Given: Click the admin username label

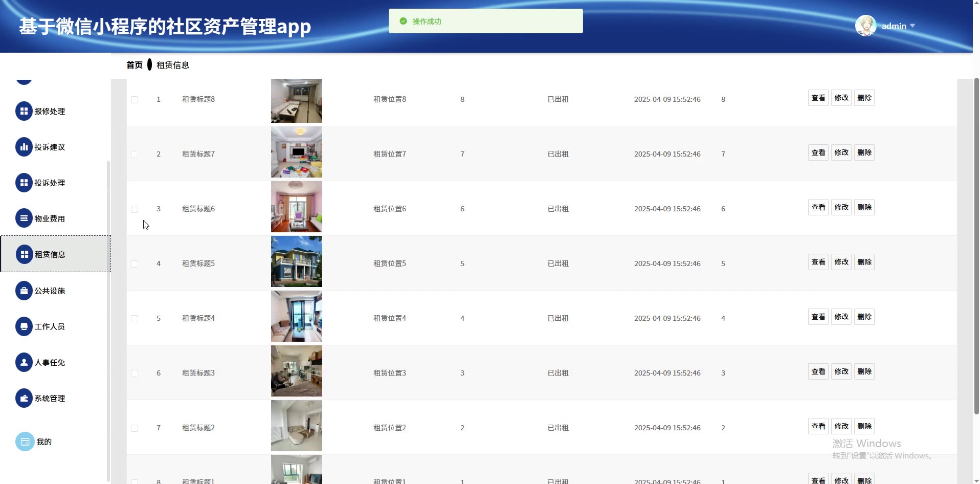Looking at the screenshot, I should coord(894,26).
